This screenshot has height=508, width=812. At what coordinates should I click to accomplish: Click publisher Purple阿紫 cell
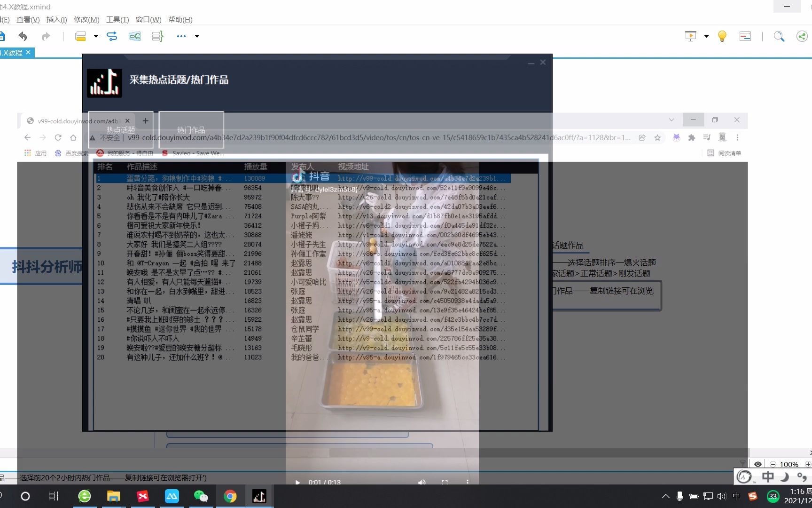pos(308,216)
